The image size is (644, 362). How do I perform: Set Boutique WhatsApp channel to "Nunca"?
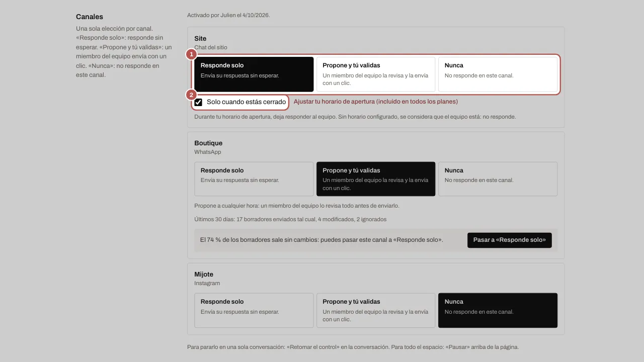pos(498,179)
